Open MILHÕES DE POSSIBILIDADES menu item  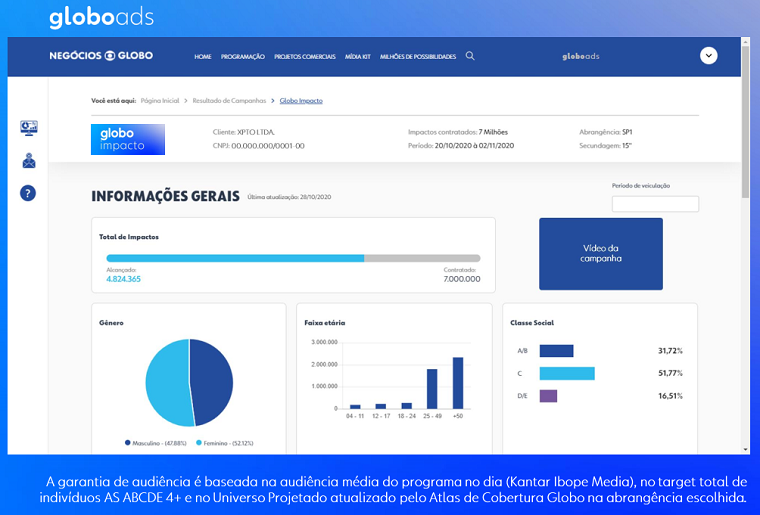(417, 57)
